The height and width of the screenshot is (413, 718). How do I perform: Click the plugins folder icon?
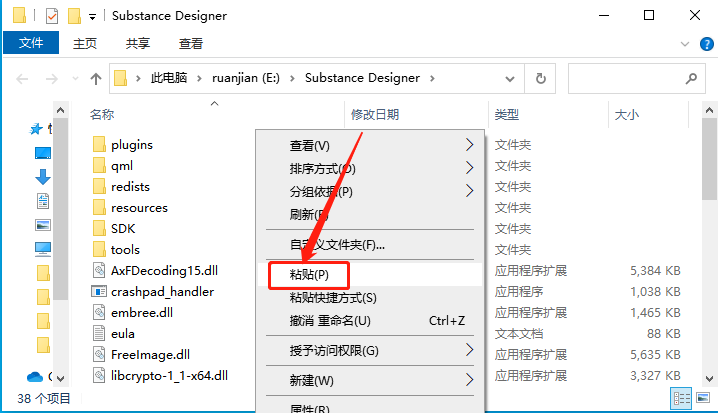(99, 144)
